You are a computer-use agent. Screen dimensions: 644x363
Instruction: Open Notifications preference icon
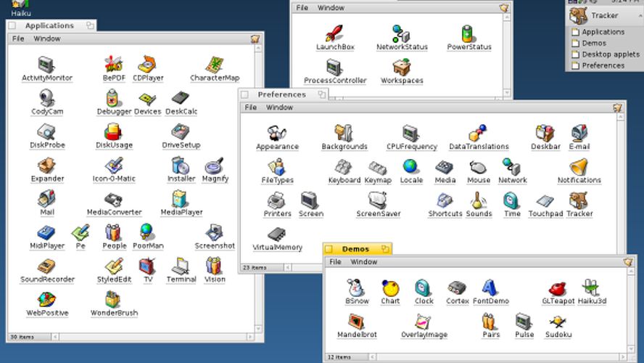pos(579,166)
